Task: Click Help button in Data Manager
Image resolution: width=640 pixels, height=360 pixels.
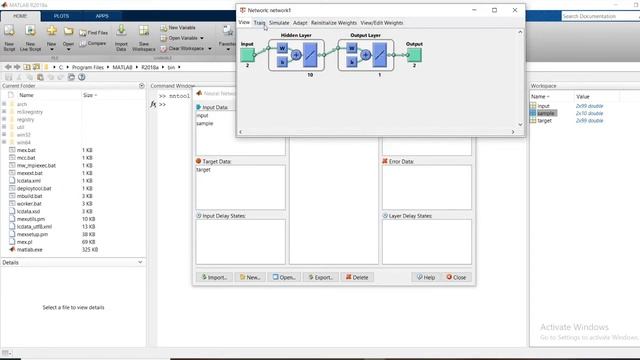Action: [x=426, y=277]
